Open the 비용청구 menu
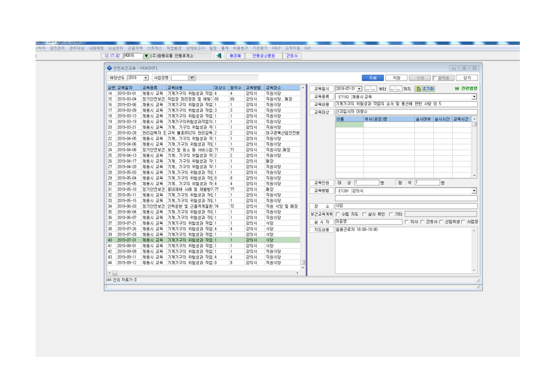 coord(240,48)
